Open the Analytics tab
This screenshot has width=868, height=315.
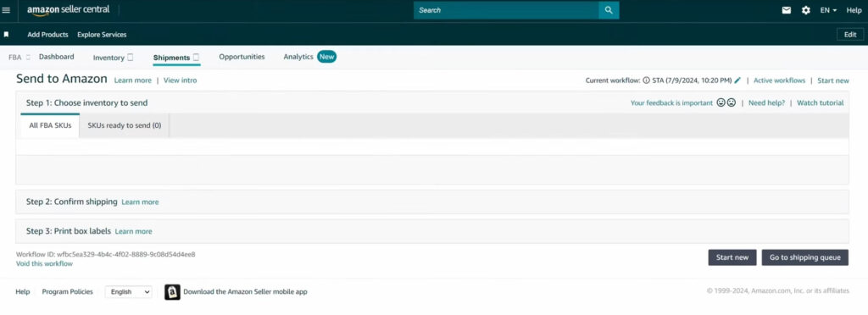coord(298,57)
